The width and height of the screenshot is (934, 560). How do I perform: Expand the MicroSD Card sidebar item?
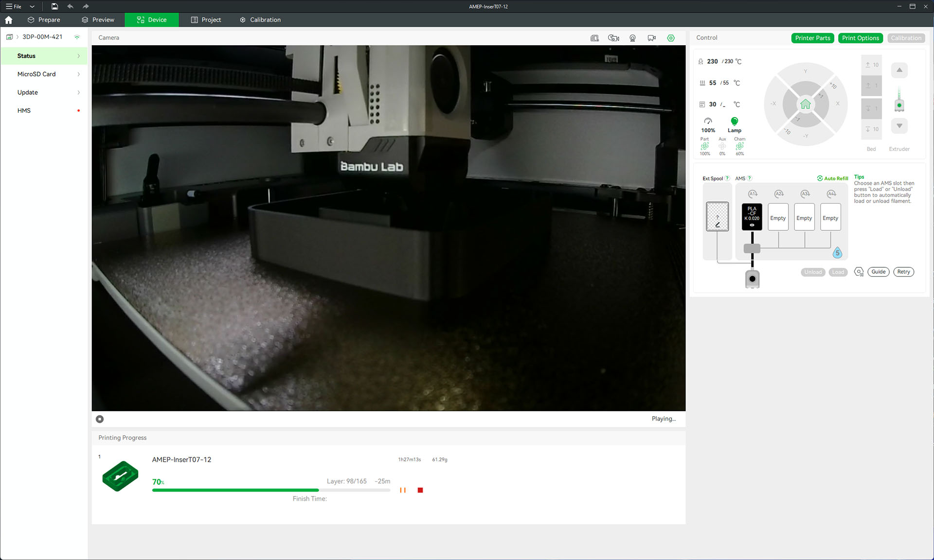[x=44, y=74]
